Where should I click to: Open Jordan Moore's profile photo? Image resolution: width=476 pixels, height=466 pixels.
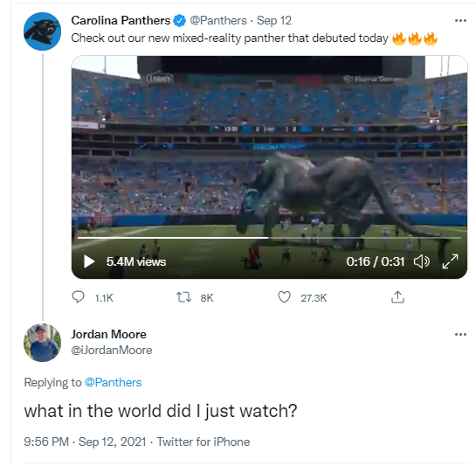[x=43, y=343]
